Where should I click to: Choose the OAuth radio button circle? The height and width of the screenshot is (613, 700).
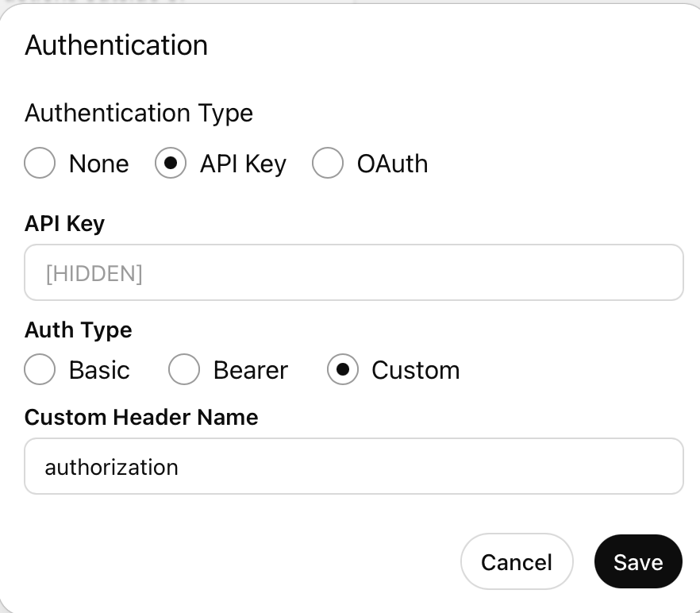[x=328, y=164]
